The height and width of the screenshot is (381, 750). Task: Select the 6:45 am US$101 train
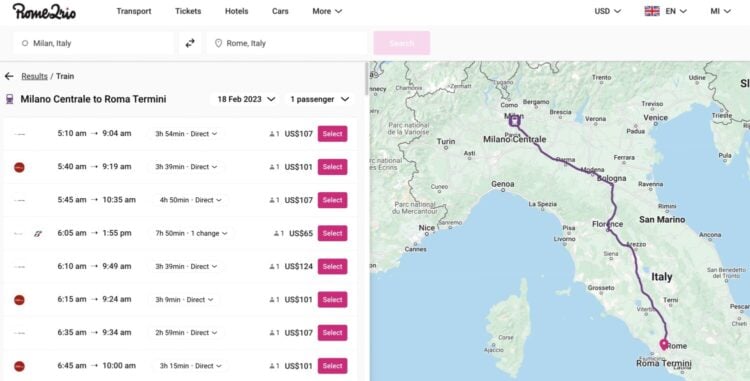click(332, 366)
